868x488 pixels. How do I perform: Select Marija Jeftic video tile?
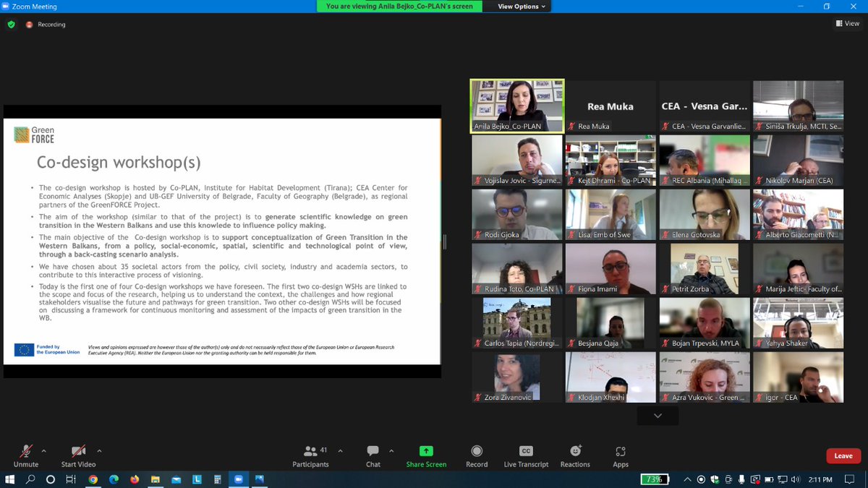(x=798, y=269)
